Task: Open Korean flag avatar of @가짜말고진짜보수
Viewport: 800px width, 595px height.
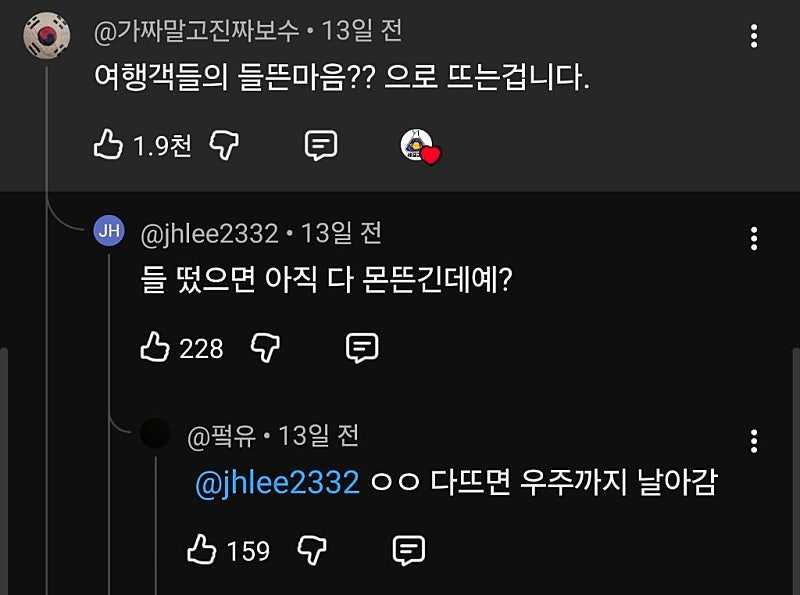Action: tap(46, 37)
